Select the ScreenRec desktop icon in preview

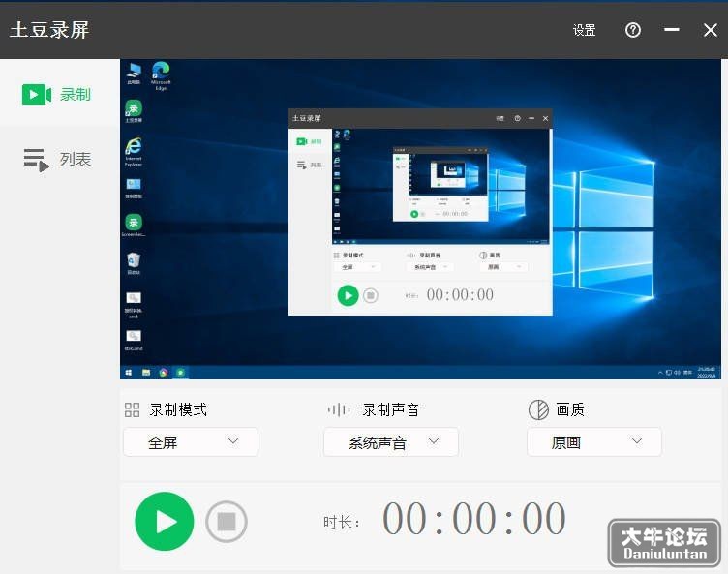(x=134, y=226)
